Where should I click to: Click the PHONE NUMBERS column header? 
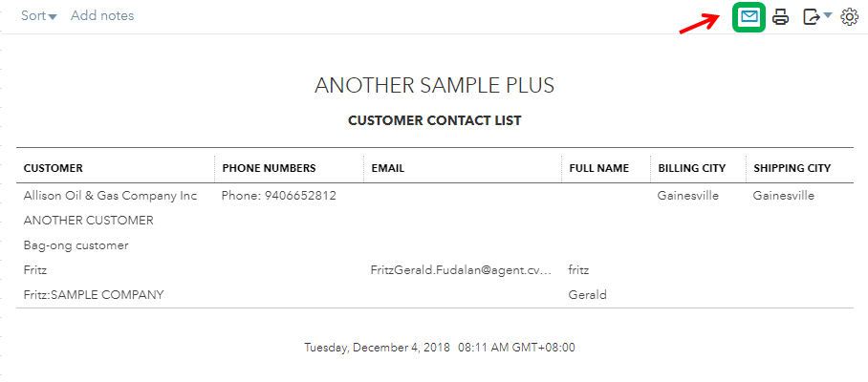tap(269, 168)
